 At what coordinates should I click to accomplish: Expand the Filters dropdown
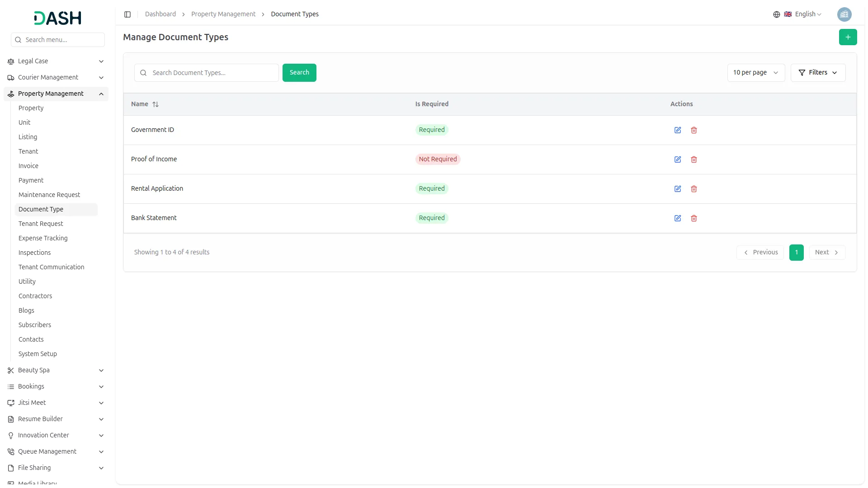point(817,73)
